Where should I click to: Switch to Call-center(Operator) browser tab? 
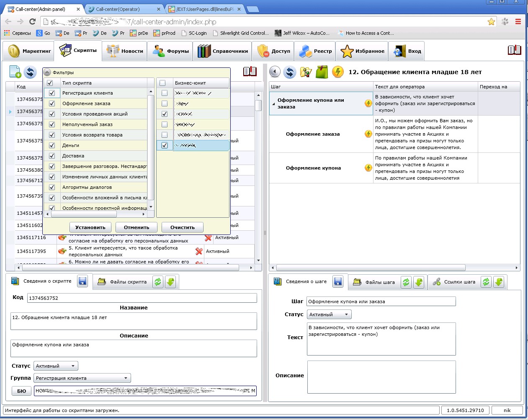[123, 9]
